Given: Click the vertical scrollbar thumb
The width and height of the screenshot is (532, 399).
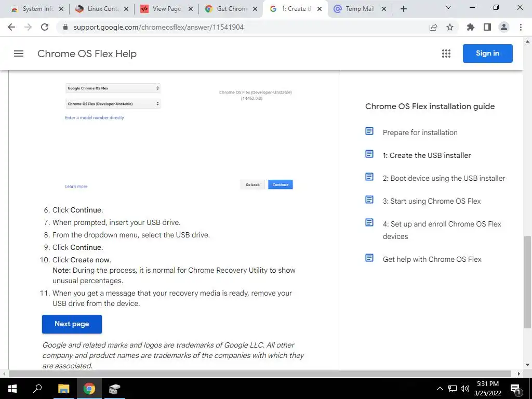Looking at the screenshot, I should pyautogui.click(x=527, y=282).
